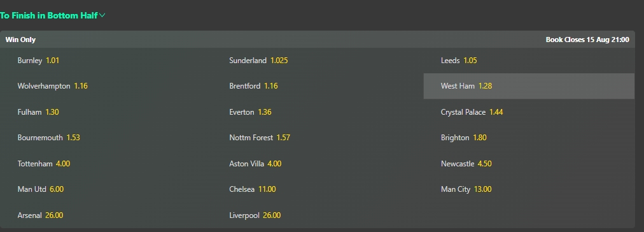This screenshot has width=644, height=232.
Task: Choose Nottm Forest at 1.57
Action: [x=318, y=138]
